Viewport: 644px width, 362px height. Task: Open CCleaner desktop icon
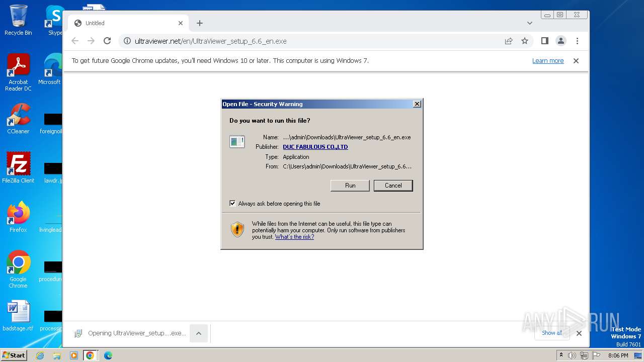18,119
